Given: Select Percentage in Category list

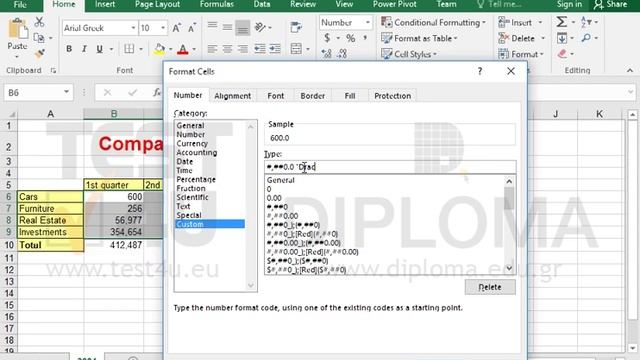Looking at the screenshot, I should point(196,179).
